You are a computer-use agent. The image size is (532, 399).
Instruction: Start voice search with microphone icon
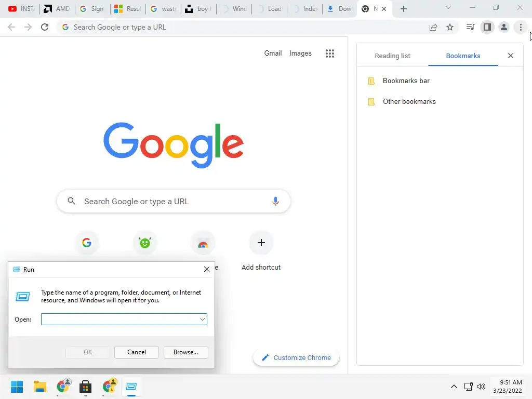pyautogui.click(x=275, y=201)
